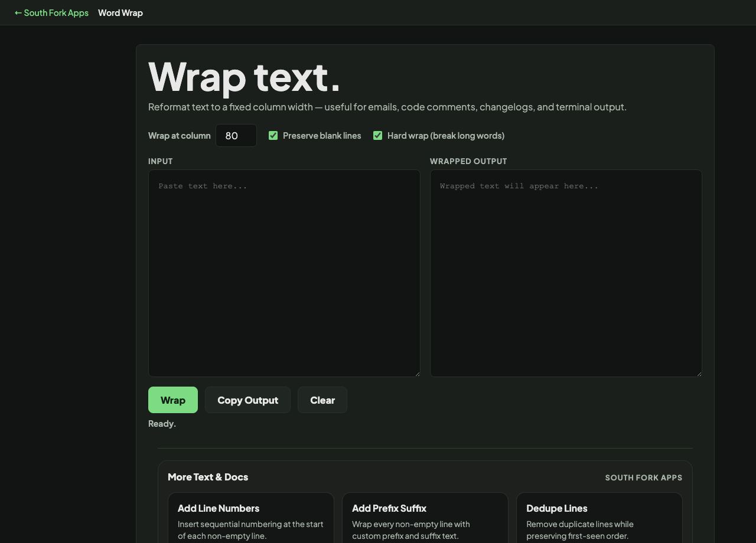Go back to South Fork Apps
The height and width of the screenshot is (543, 756).
tap(51, 12)
